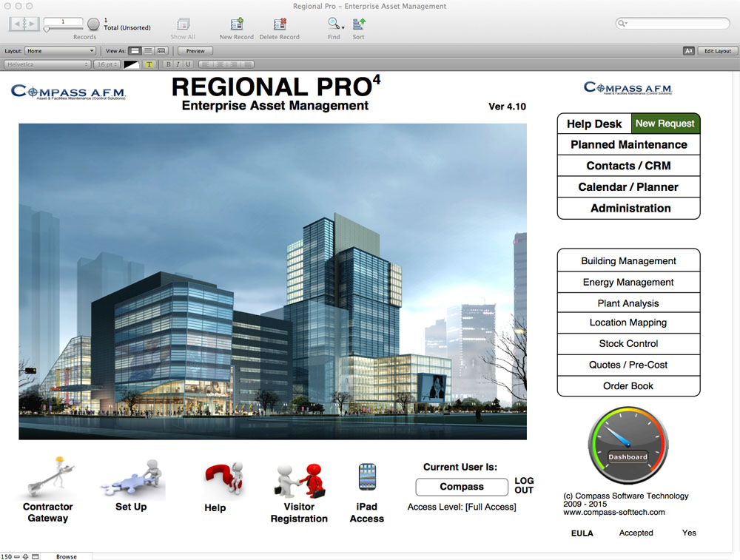The image size is (740, 560).
Task: Click the Show All toolbar icon
Action: [183, 24]
